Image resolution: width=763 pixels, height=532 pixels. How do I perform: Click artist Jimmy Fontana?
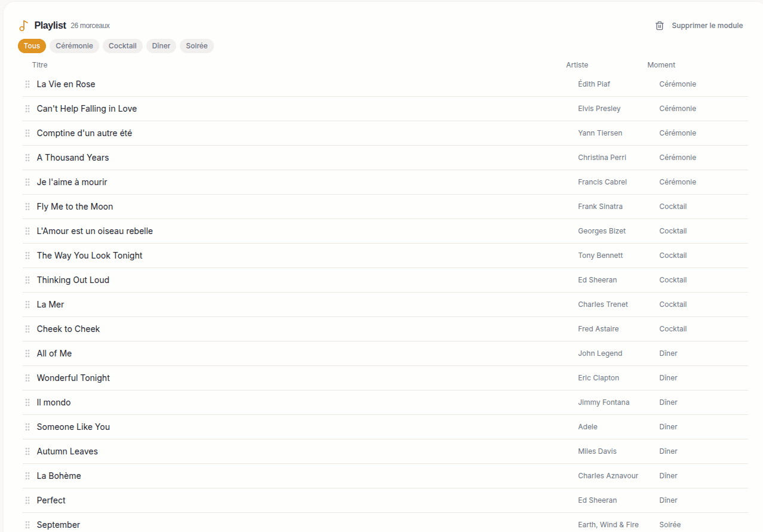pos(603,402)
